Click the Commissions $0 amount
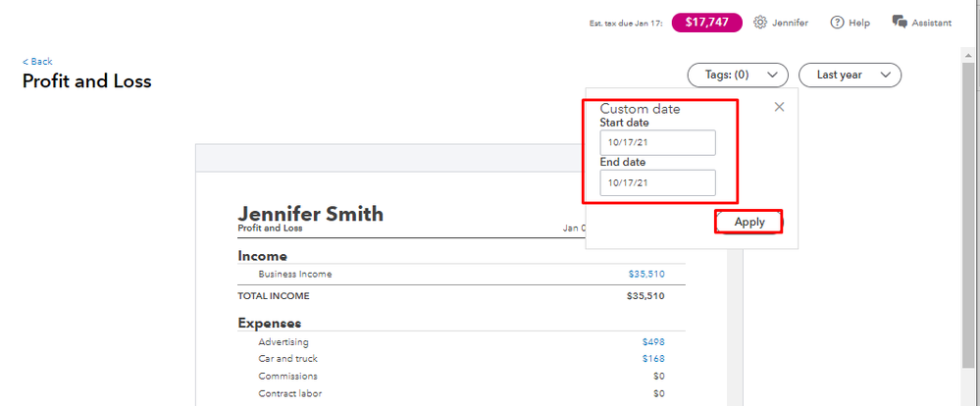Screen dimensions: 980x406 (x=658, y=377)
